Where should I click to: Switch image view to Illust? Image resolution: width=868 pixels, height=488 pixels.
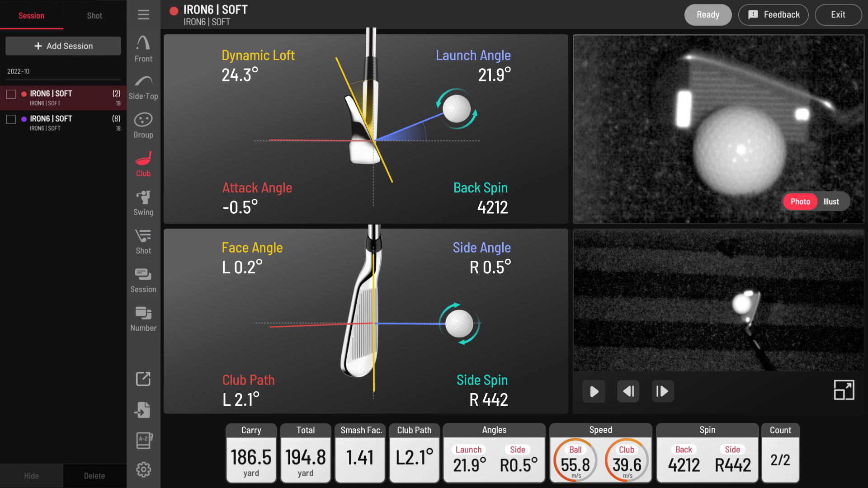[x=831, y=202]
